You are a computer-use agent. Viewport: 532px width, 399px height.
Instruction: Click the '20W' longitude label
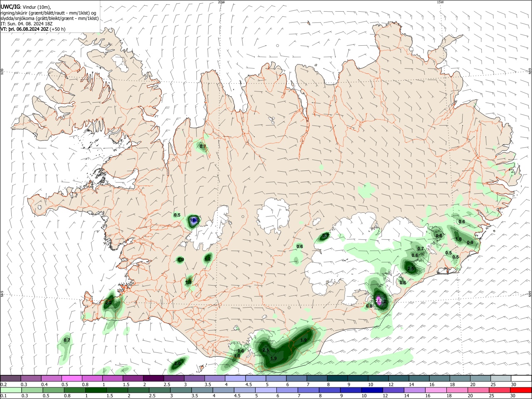pos(221,2)
